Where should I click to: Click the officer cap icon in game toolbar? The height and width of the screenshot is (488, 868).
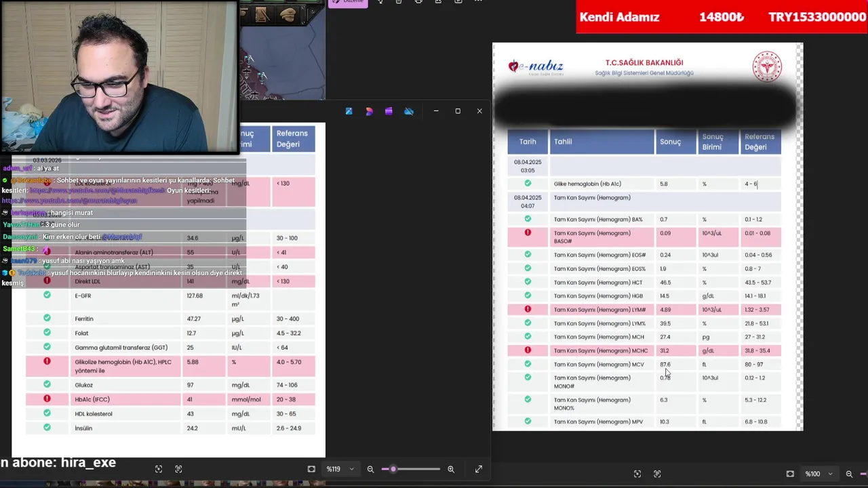[288, 14]
